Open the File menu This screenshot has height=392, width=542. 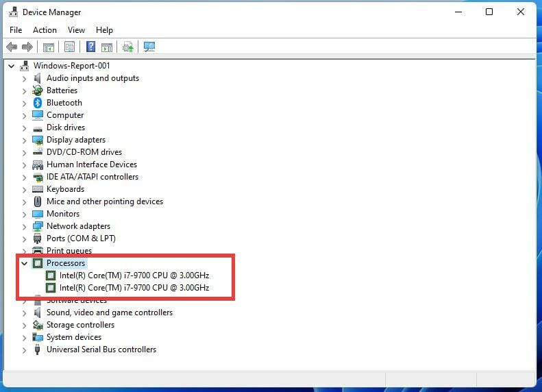pos(16,30)
